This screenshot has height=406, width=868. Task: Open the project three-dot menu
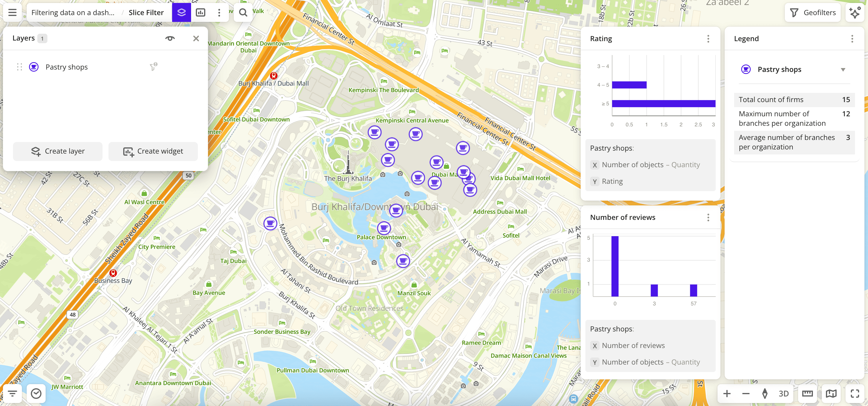[x=219, y=12]
